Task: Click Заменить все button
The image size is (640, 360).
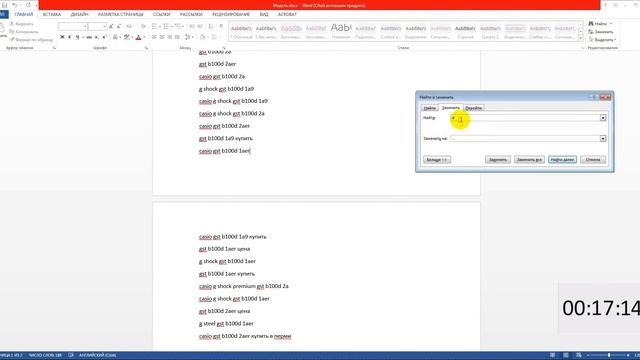Action: coord(529,160)
